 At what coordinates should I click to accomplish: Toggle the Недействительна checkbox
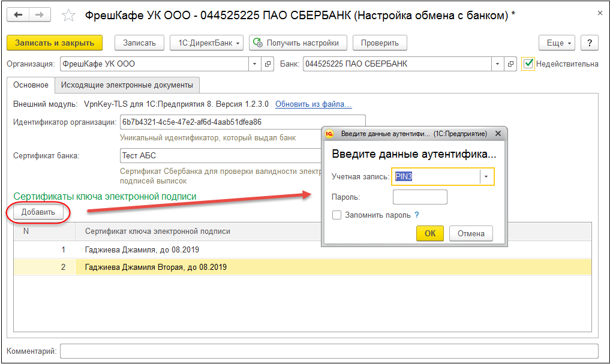tap(528, 64)
